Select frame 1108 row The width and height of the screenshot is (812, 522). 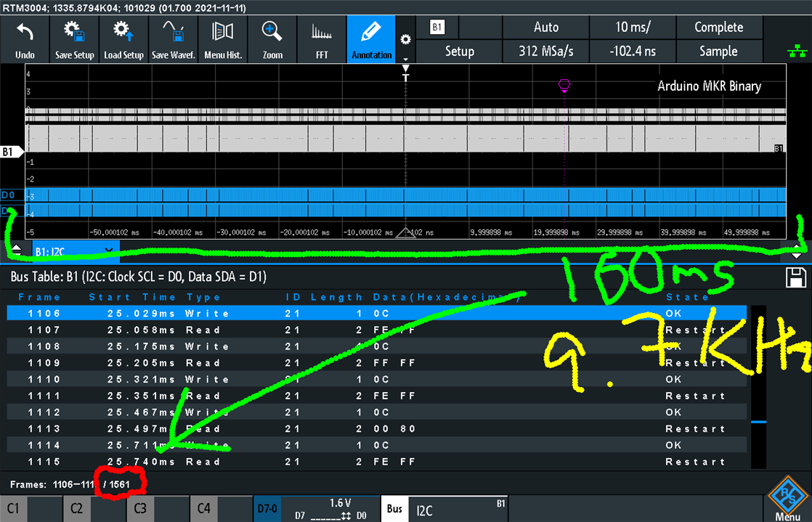point(376,346)
